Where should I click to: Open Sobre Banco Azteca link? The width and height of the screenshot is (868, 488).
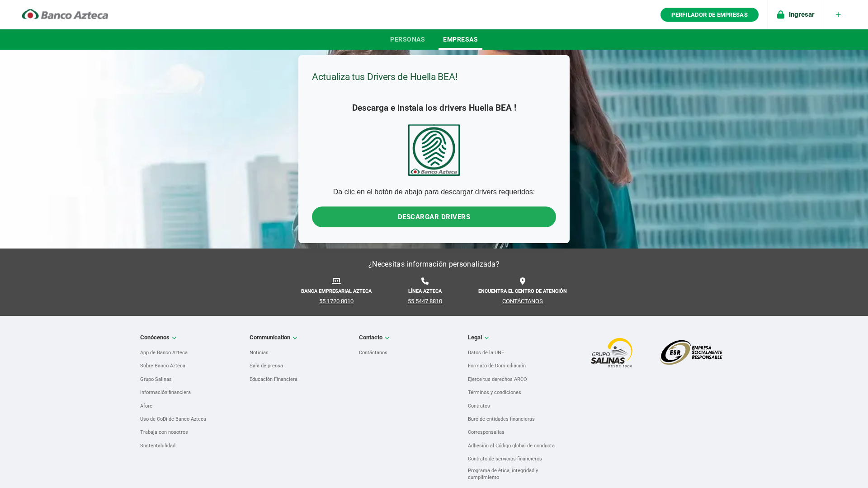point(163,366)
